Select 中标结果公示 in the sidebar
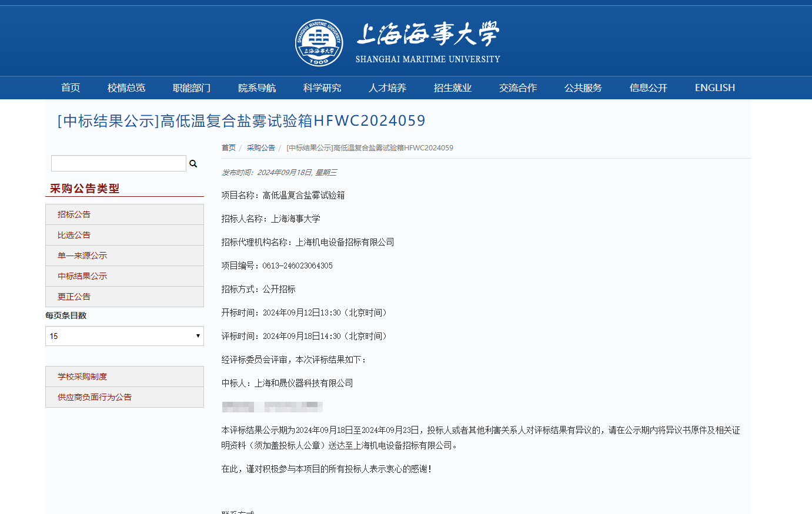 125,276
